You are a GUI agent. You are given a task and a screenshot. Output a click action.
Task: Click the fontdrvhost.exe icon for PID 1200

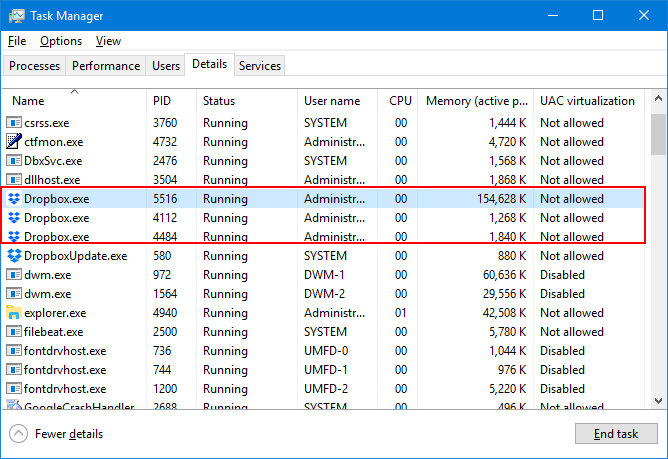click(x=14, y=389)
